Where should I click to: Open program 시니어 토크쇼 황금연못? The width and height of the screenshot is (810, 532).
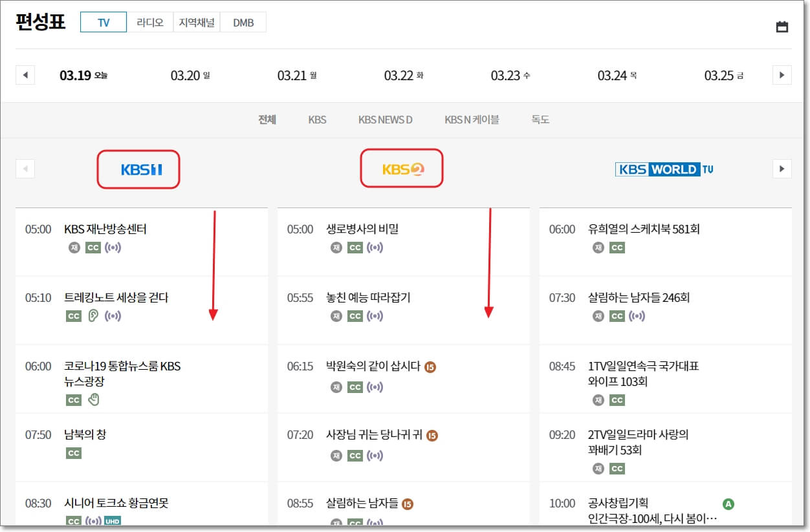(116, 503)
